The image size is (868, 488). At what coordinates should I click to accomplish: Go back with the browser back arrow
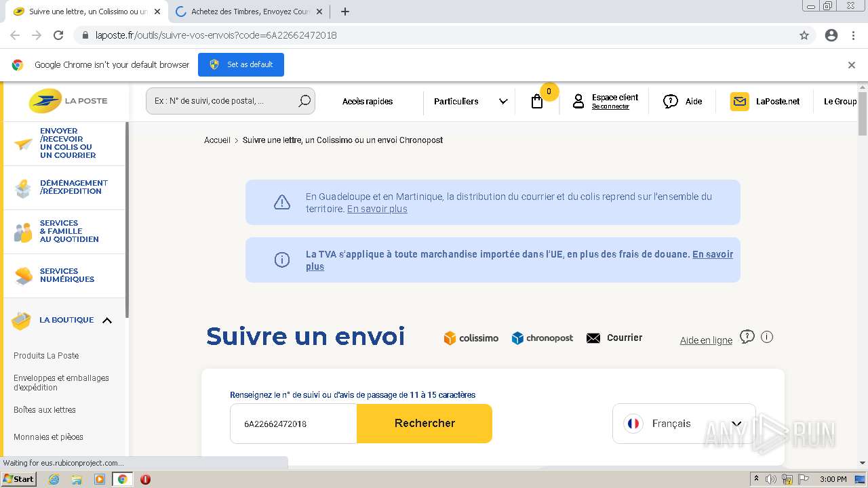coord(15,35)
